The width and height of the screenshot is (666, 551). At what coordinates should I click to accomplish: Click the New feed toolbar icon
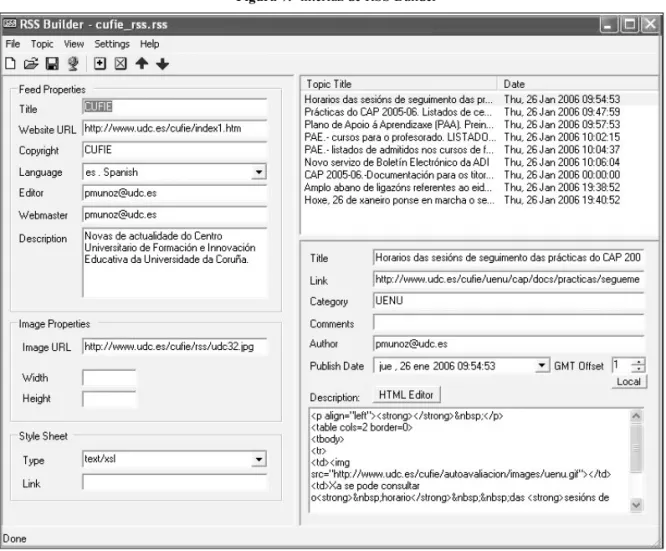tap(10, 64)
